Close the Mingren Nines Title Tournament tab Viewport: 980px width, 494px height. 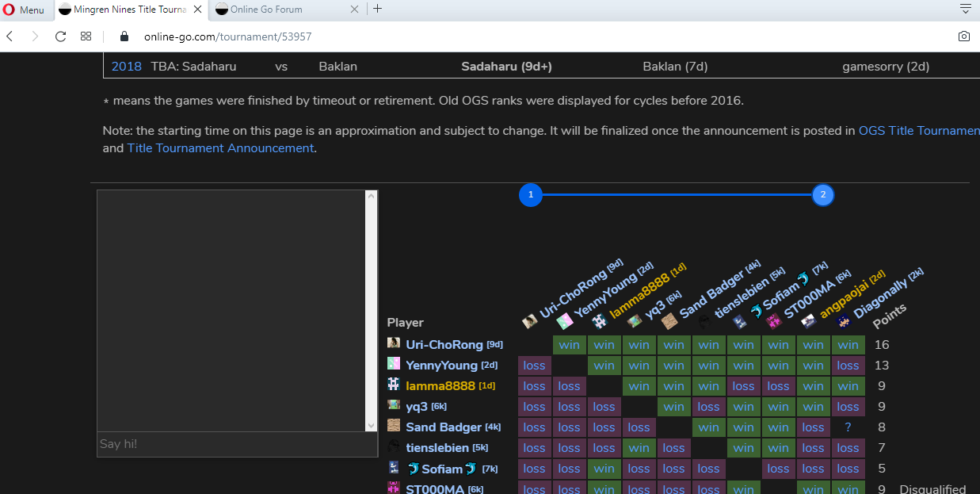[197, 10]
